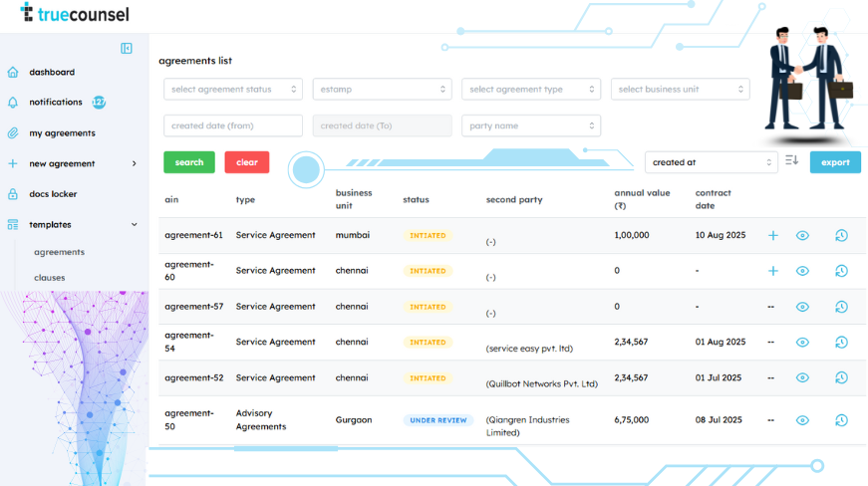Open history icon for agreement-50
The width and height of the screenshot is (868, 486).
(x=841, y=420)
